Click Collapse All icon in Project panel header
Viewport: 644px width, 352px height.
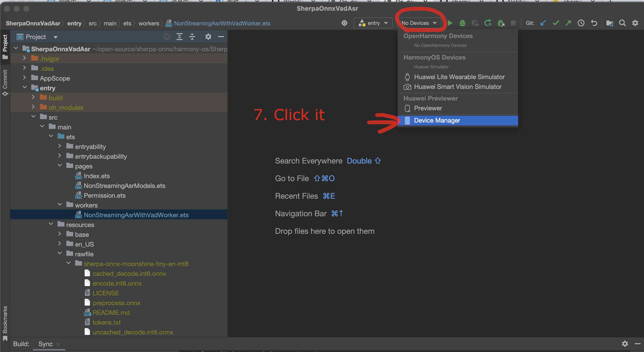(192, 37)
